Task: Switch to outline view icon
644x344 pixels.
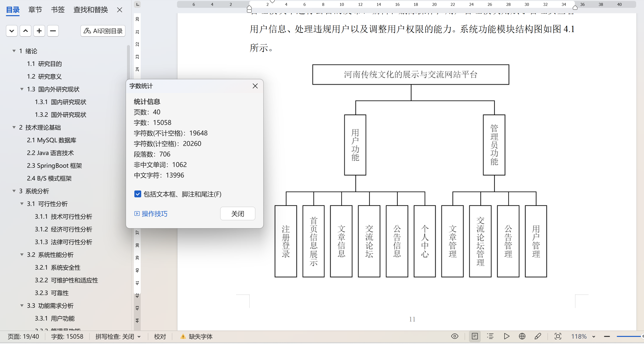Action: [x=490, y=336]
